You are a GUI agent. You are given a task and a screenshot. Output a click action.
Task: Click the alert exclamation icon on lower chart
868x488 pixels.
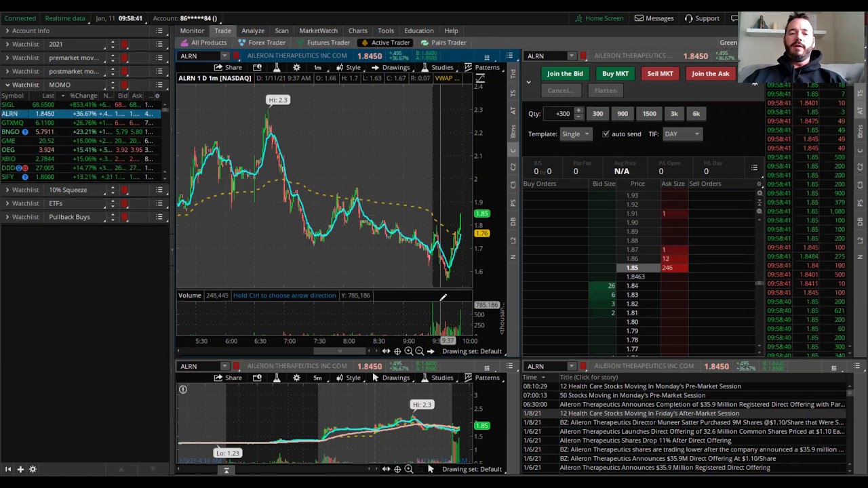(x=182, y=389)
